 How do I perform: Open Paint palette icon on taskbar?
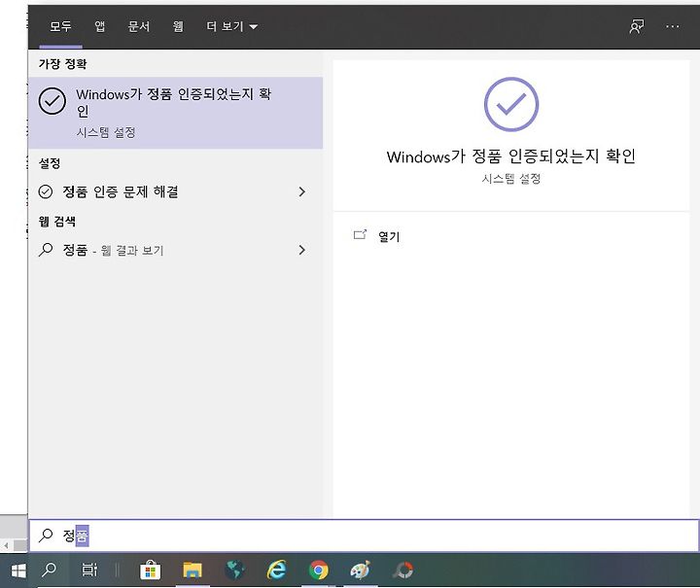(361, 571)
